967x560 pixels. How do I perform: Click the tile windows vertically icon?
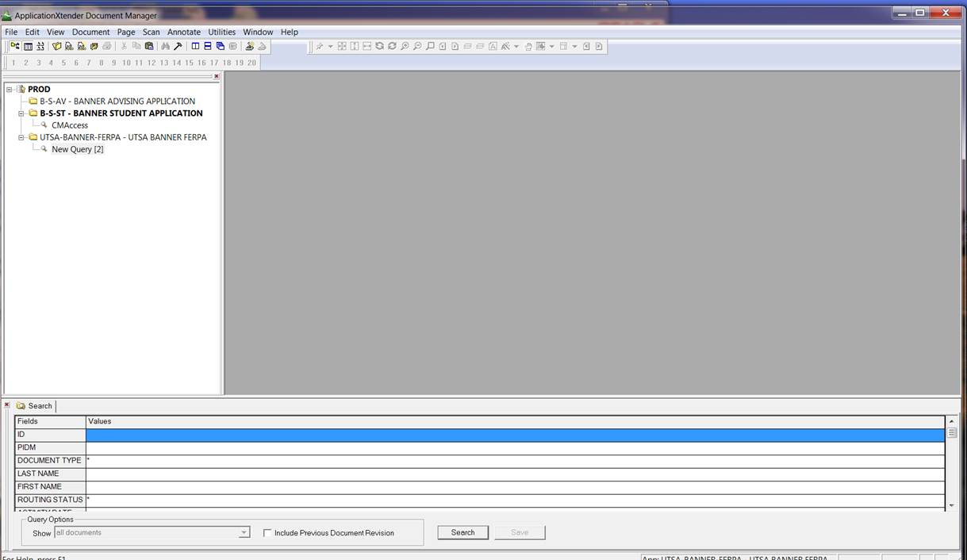(195, 47)
